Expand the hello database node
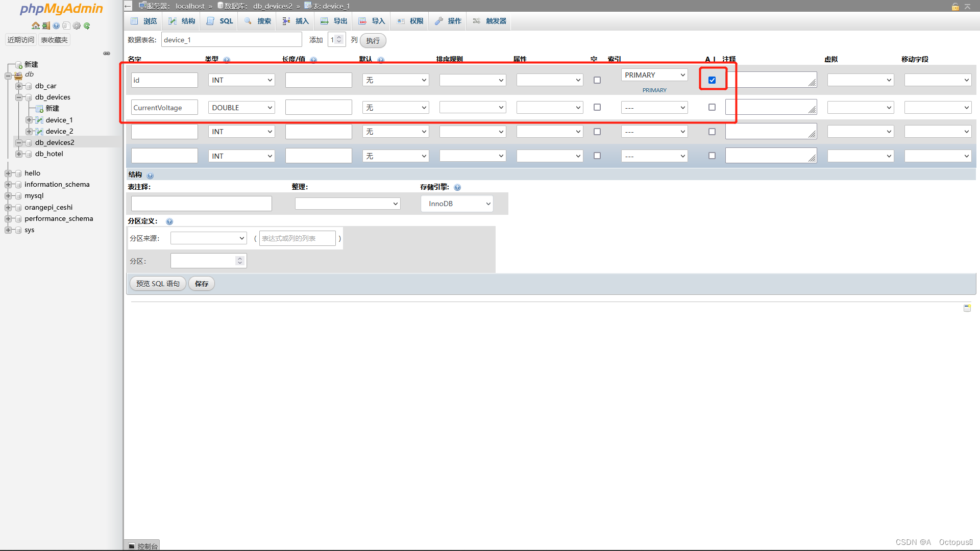Viewport: 980px width, 551px height. (8, 173)
